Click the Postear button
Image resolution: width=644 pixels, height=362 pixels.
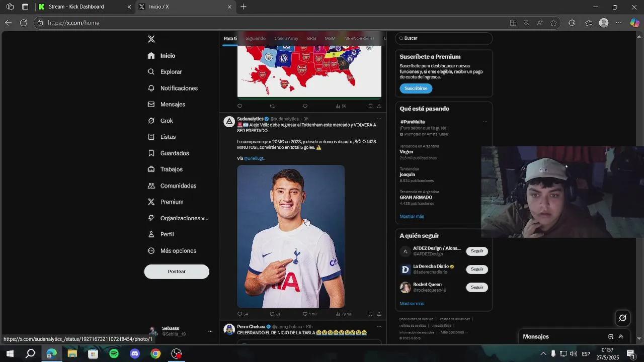177,271
